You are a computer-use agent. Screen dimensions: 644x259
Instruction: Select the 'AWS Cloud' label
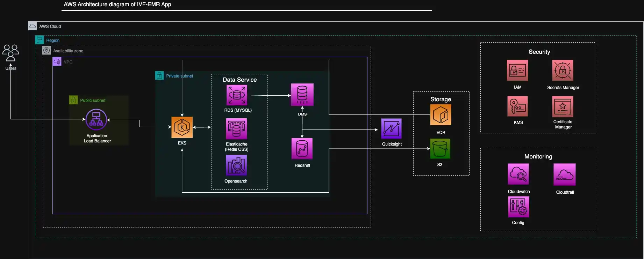click(50, 27)
